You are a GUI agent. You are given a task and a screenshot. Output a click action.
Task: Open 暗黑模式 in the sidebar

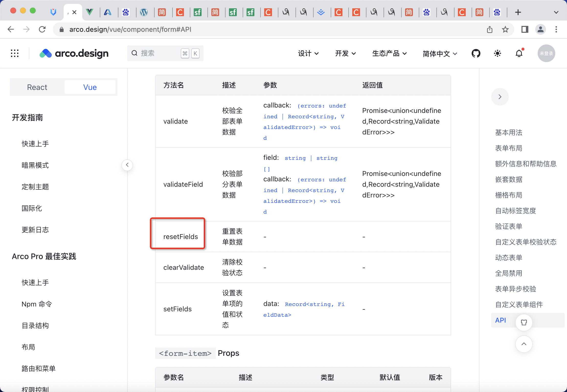click(x=35, y=165)
